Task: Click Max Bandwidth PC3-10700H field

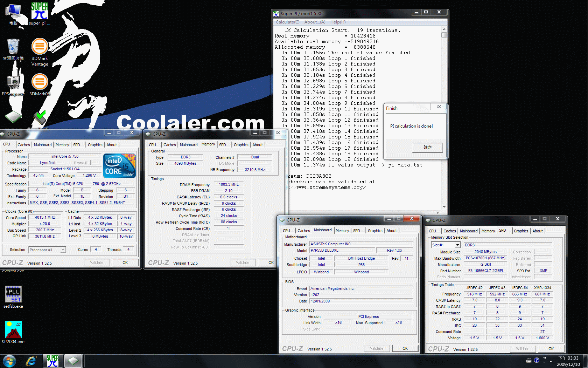Action: tap(485, 258)
